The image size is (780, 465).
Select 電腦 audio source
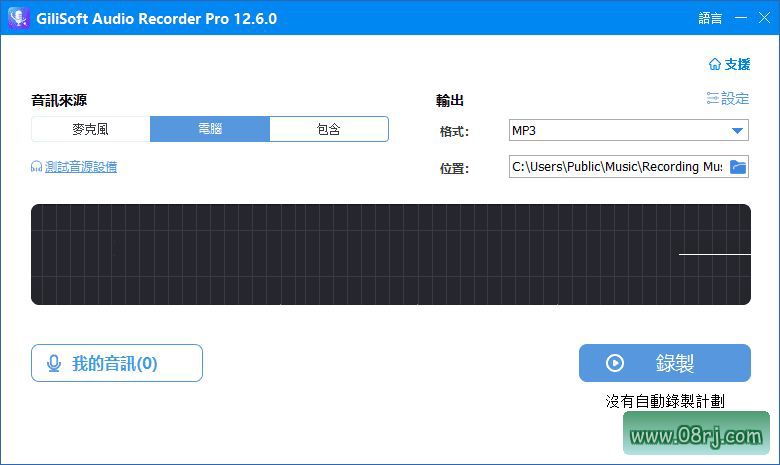210,129
